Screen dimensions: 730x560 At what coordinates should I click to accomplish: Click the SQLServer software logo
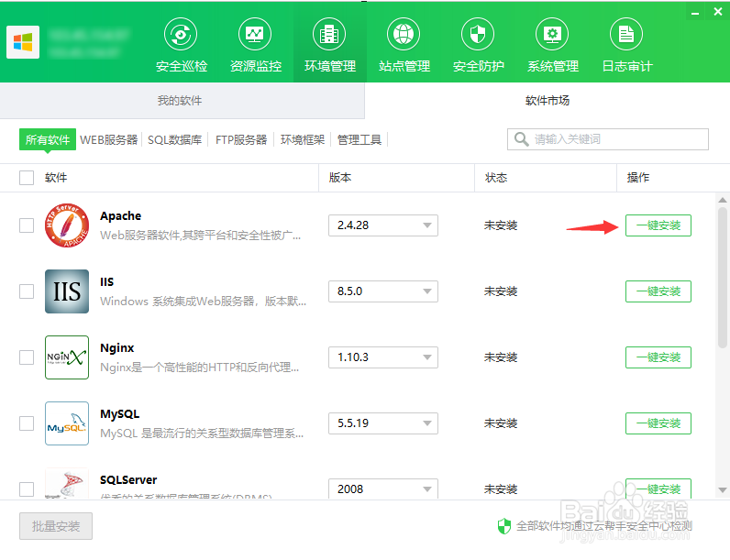(67, 483)
